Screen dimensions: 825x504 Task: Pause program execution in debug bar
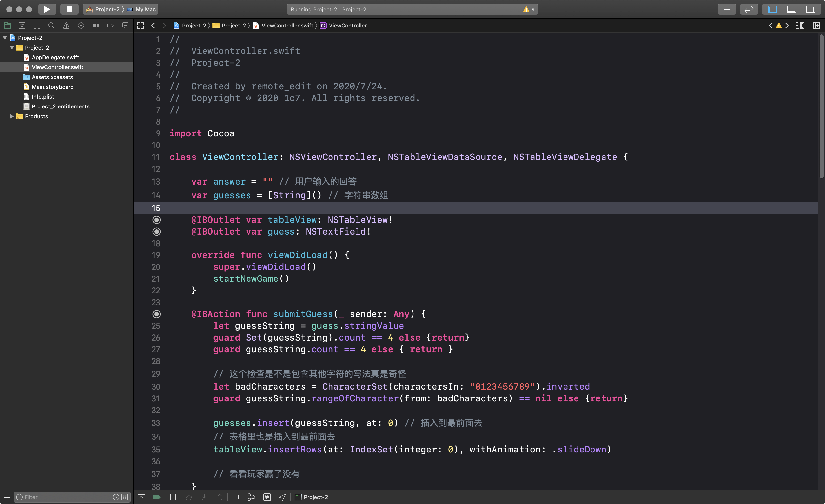173,497
